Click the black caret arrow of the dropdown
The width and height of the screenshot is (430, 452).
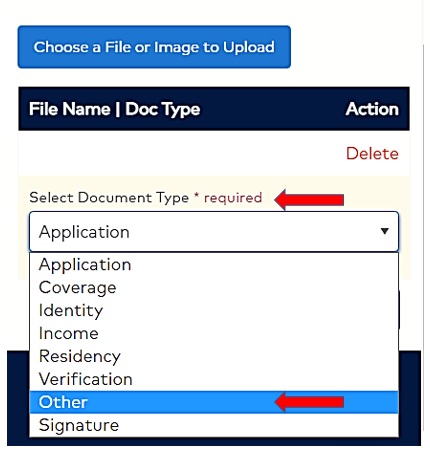pos(385,231)
